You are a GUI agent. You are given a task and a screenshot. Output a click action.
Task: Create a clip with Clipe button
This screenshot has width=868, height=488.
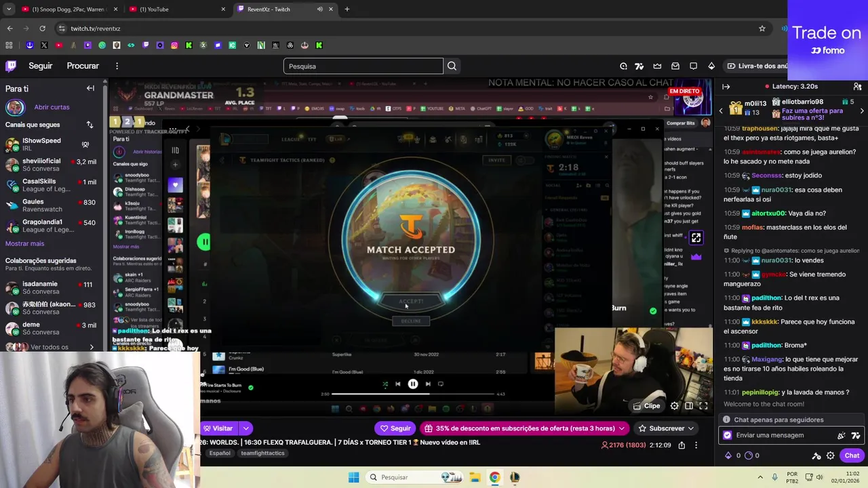coord(646,406)
